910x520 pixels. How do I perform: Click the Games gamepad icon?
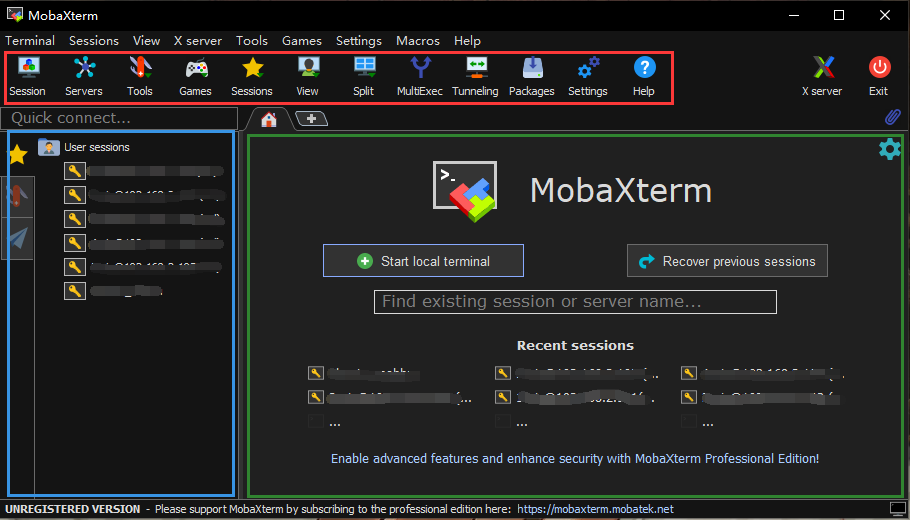pyautogui.click(x=196, y=77)
